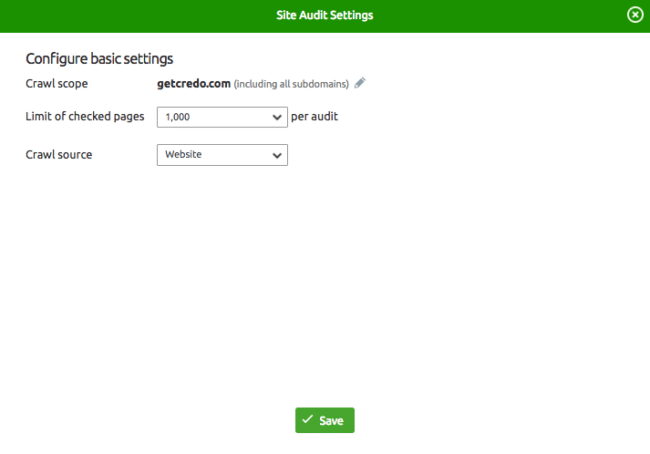This screenshot has height=454, width=650.
Task: Click the "including all subdomains" note
Action: (x=291, y=84)
